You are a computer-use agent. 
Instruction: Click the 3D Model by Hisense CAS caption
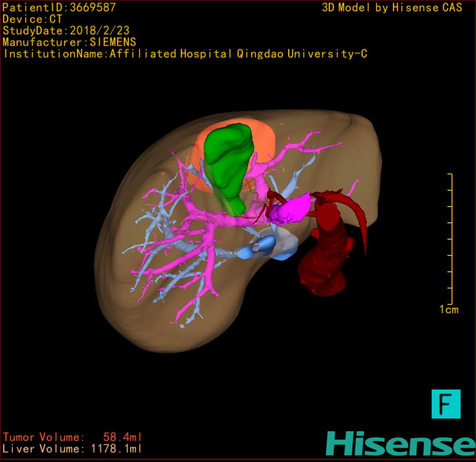[x=392, y=8]
